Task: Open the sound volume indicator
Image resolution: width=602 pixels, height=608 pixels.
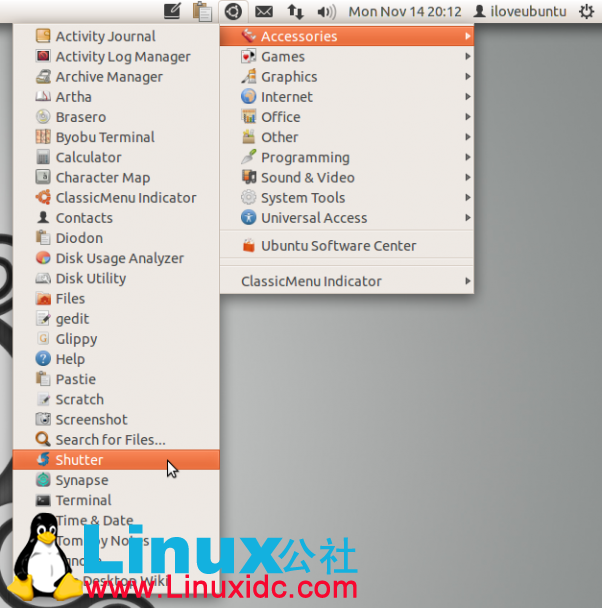Action: [326, 12]
